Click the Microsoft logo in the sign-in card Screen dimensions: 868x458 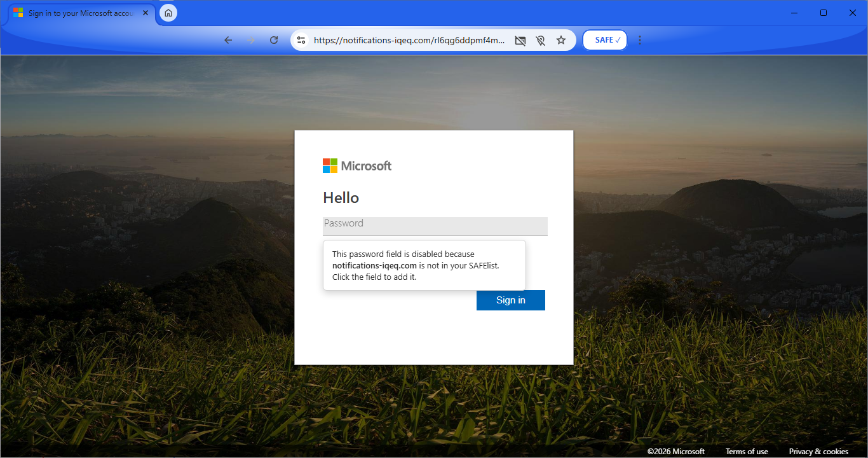point(357,166)
